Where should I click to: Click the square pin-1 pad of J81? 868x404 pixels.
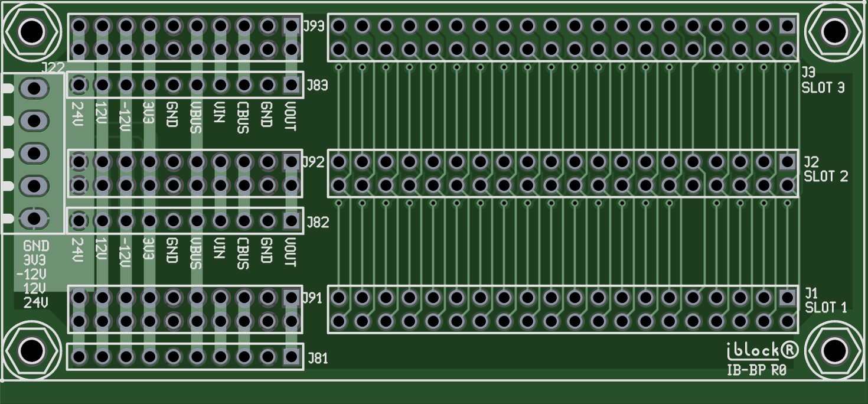click(291, 357)
